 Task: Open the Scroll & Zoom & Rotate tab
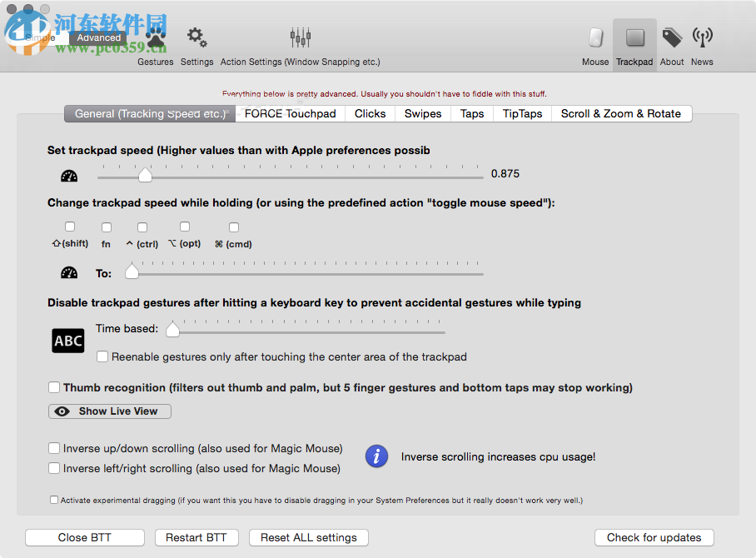(621, 113)
